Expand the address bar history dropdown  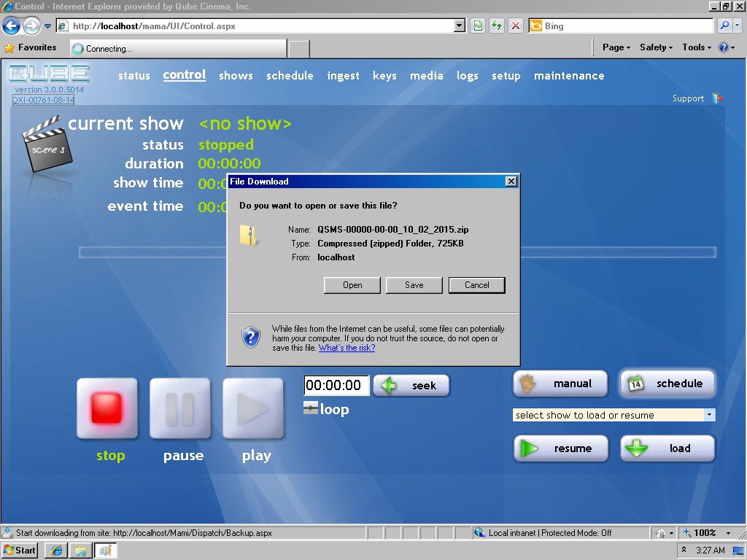(460, 26)
